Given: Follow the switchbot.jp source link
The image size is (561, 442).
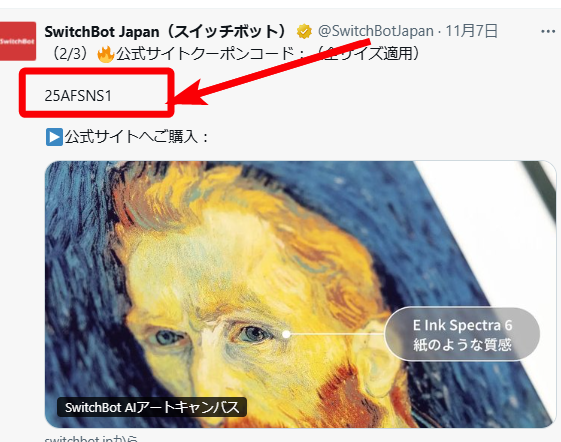Looking at the screenshot, I should tap(91, 438).
